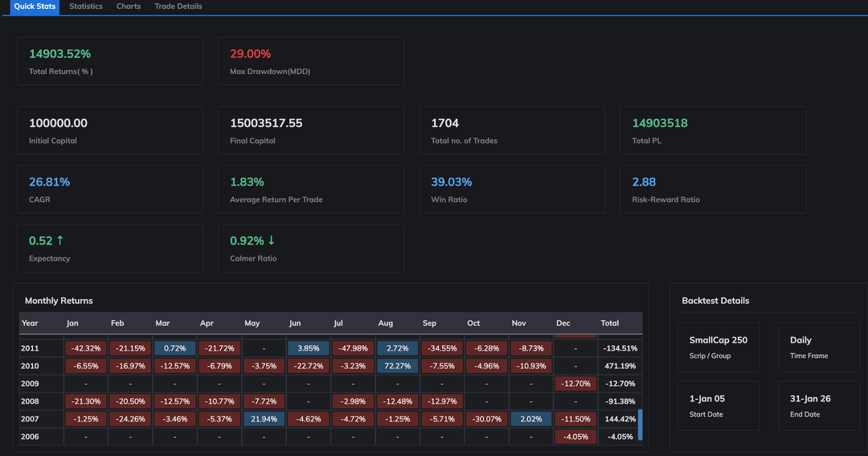This screenshot has height=456, width=868.
Task: Select the Max Drawdown 29.00% card
Action: (310, 61)
